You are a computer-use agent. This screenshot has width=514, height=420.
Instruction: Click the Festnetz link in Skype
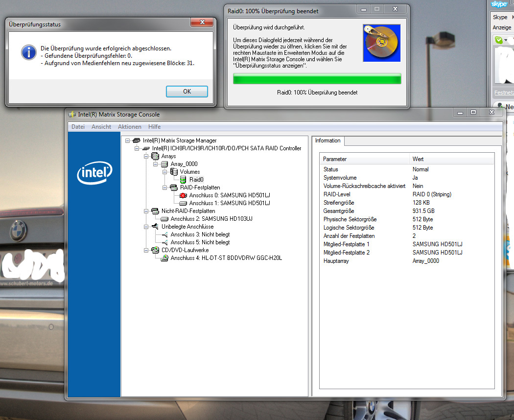click(x=504, y=93)
